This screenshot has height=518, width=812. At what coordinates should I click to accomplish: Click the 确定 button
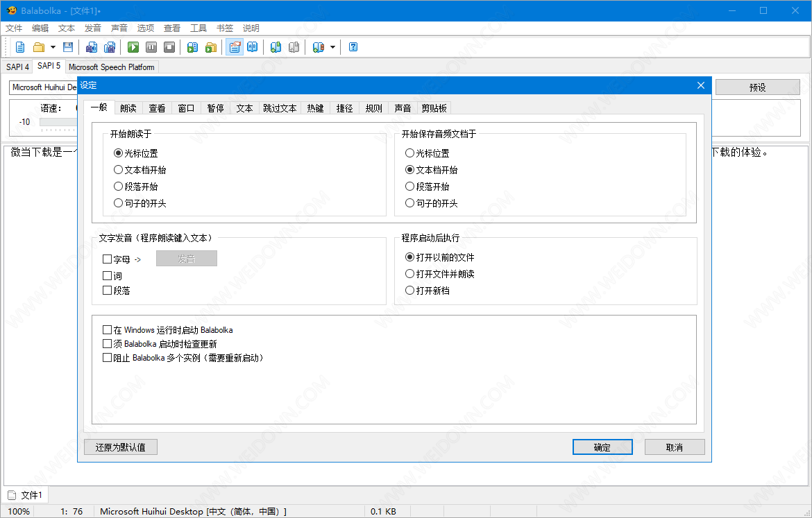pyautogui.click(x=602, y=447)
